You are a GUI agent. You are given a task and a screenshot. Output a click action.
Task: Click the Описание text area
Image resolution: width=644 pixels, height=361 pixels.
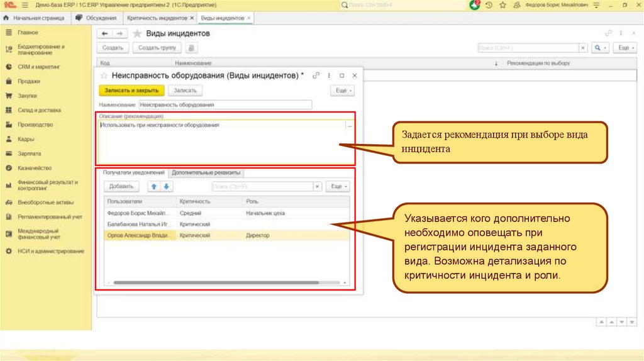222,142
